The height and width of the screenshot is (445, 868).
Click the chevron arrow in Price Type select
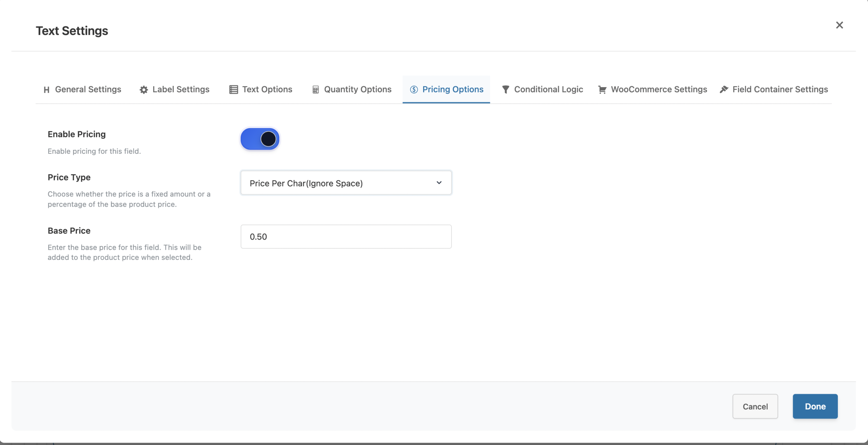pyautogui.click(x=439, y=183)
